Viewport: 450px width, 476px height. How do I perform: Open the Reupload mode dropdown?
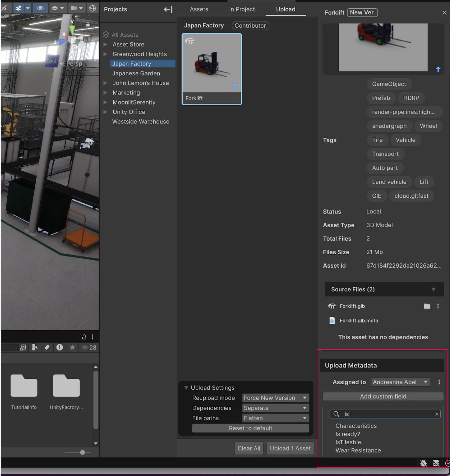pos(276,398)
